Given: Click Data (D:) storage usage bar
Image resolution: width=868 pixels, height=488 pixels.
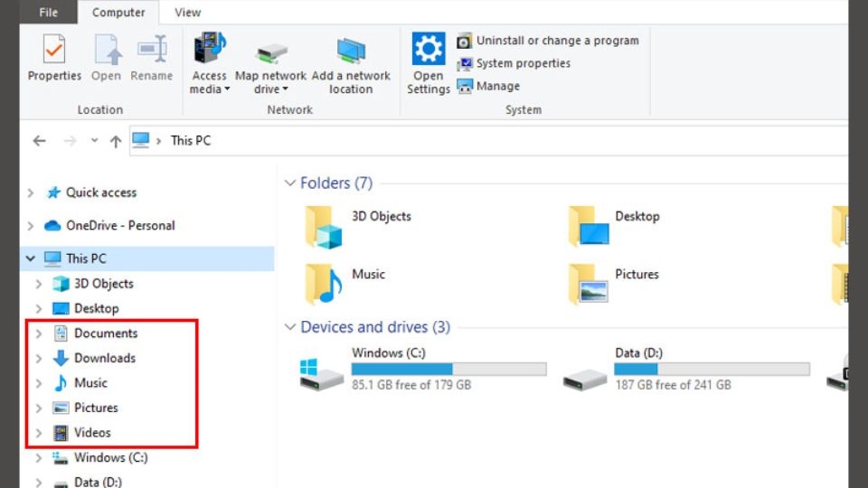Looking at the screenshot, I should click(712, 369).
